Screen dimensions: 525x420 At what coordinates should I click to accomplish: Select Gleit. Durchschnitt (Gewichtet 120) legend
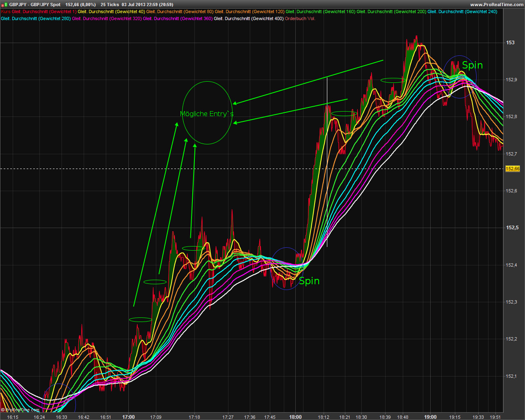coord(249,11)
